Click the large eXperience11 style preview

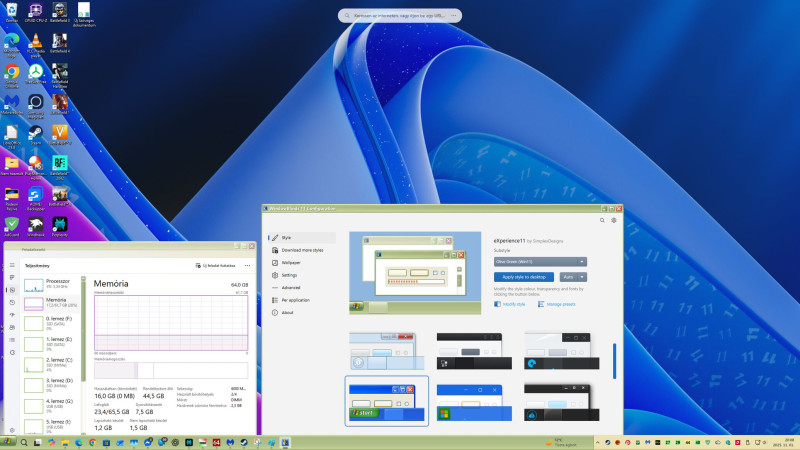point(415,273)
